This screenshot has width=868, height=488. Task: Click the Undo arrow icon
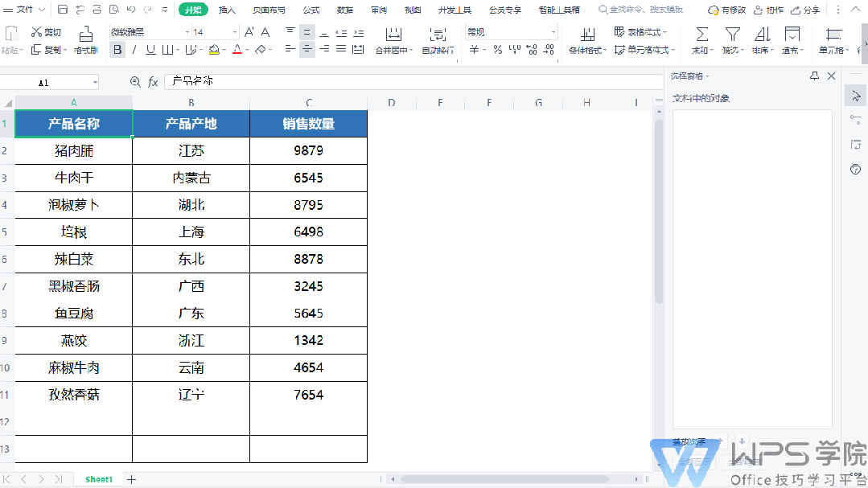tap(131, 10)
